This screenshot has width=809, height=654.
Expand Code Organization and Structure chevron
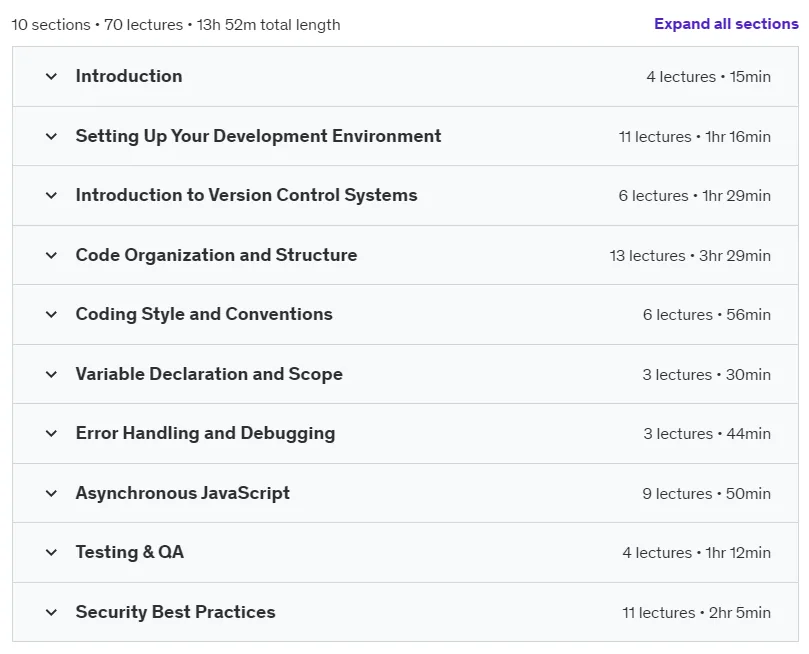(x=51, y=255)
